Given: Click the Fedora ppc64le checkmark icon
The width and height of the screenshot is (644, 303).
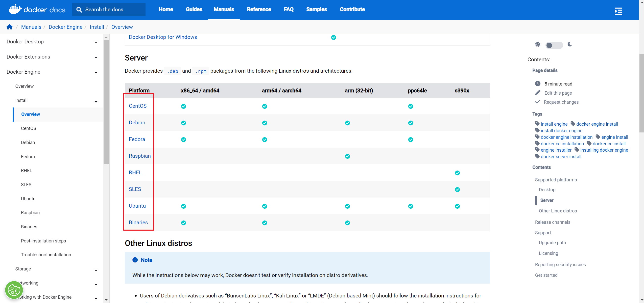Looking at the screenshot, I should point(411,140).
